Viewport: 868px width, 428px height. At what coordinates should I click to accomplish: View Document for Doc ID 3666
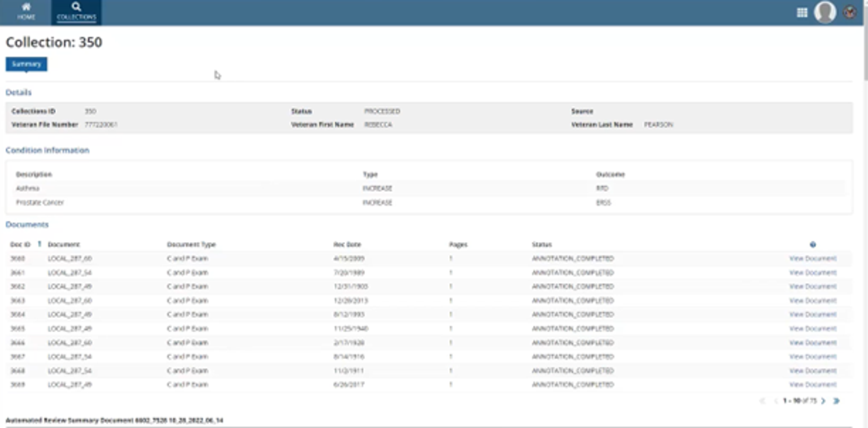pos(813,342)
